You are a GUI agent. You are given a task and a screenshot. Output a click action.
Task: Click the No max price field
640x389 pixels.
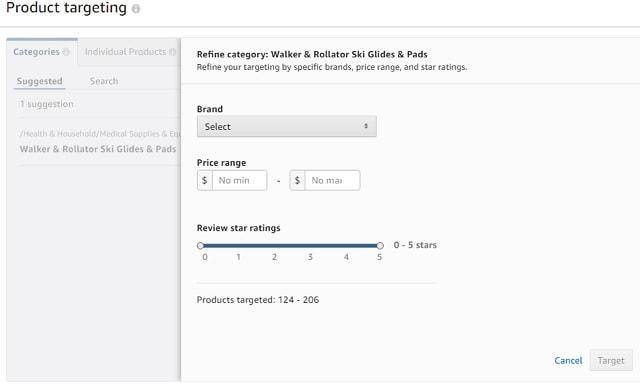[x=332, y=180]
